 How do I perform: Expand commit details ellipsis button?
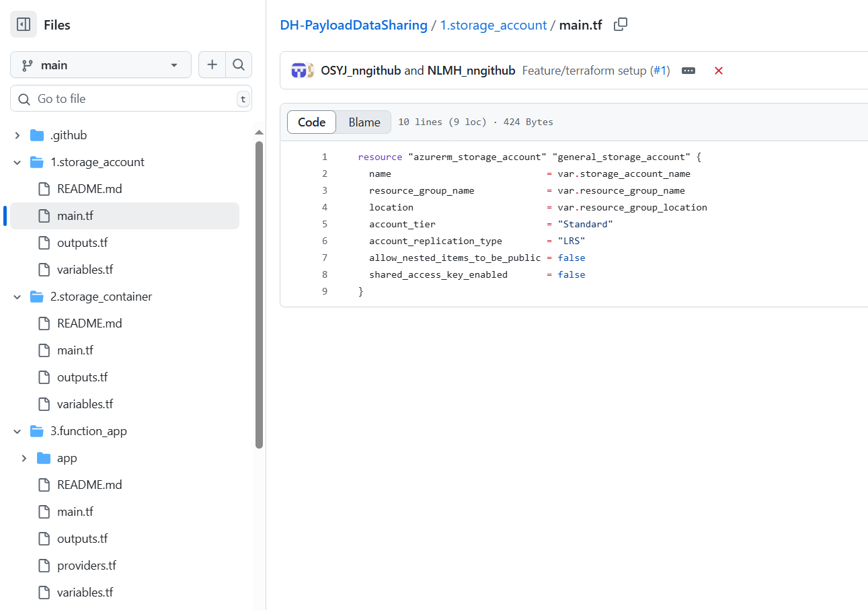(688, 71)
